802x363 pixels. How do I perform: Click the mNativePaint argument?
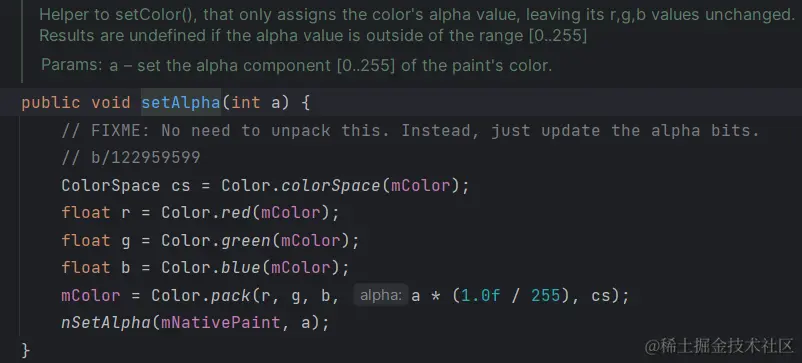[220, 323]
